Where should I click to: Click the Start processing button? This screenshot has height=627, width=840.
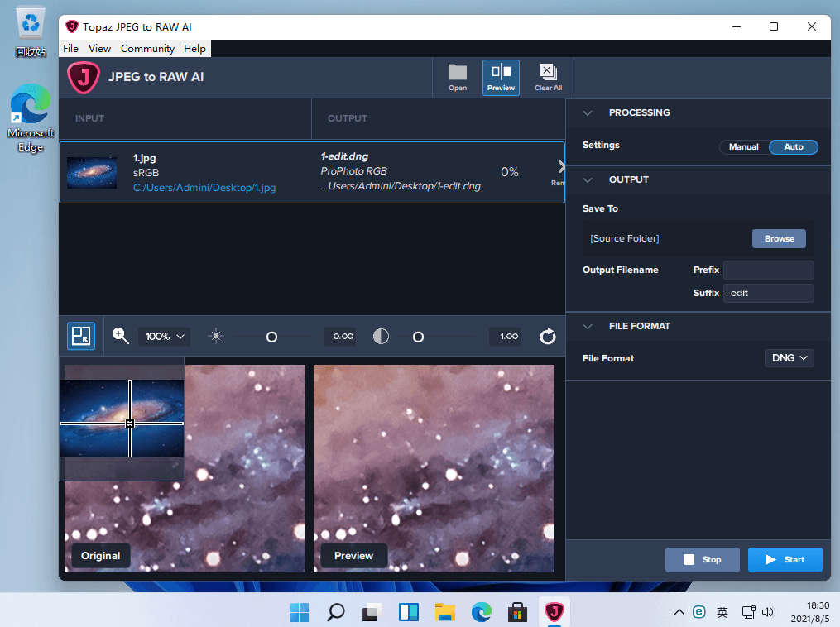tap(785, 559)
